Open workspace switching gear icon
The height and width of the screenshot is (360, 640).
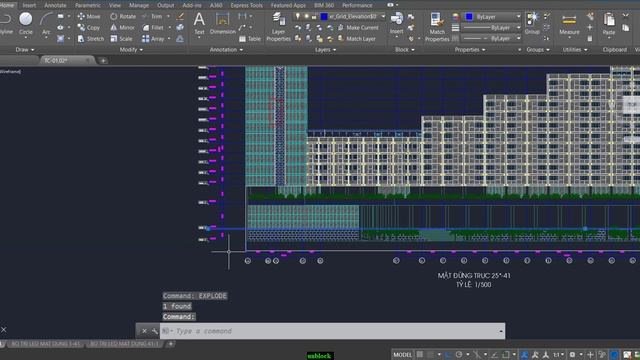pyautogui.click(x=572, y=355)
